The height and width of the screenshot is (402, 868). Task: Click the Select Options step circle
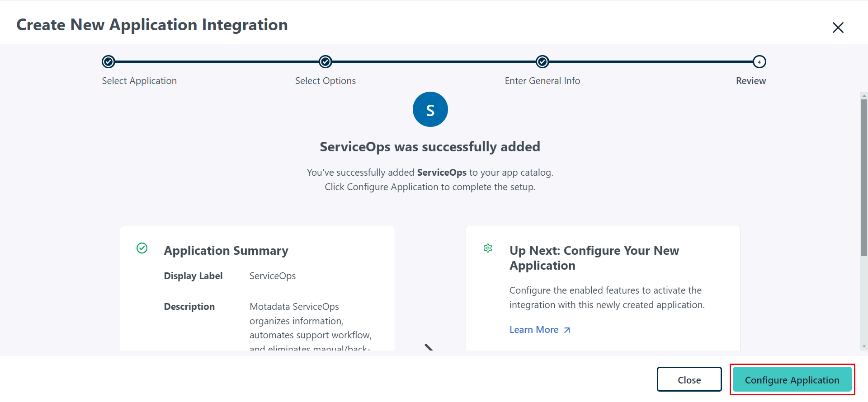point(325,61)
